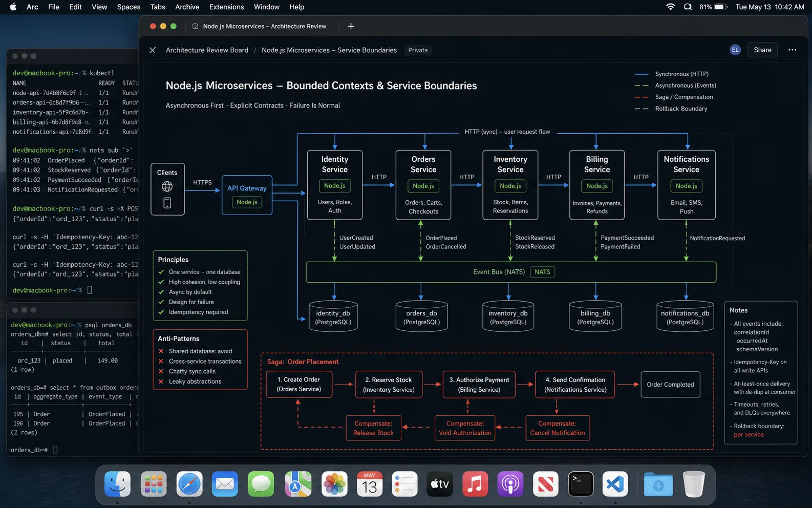
Task: Click the EL user avatar
Action: point(735,50)
